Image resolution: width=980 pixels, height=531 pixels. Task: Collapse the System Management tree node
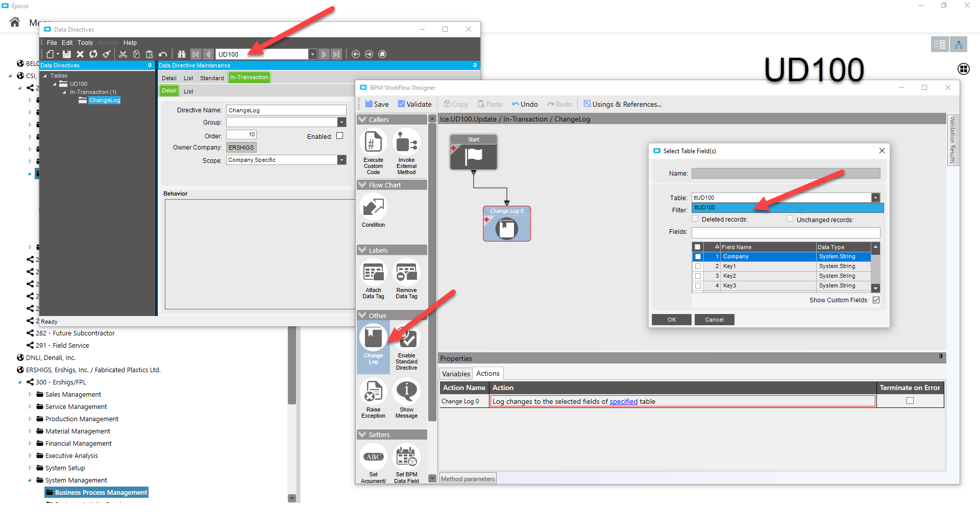point(30,480)
